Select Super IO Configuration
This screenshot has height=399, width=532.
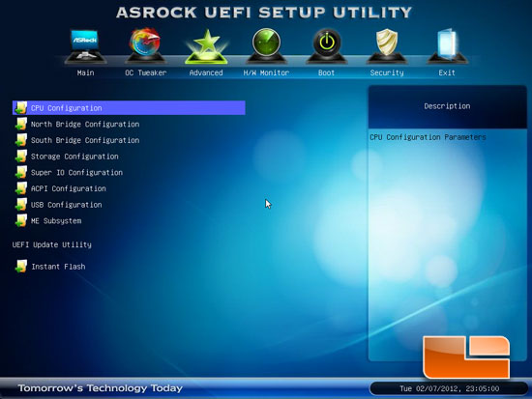tap(76, 172)
